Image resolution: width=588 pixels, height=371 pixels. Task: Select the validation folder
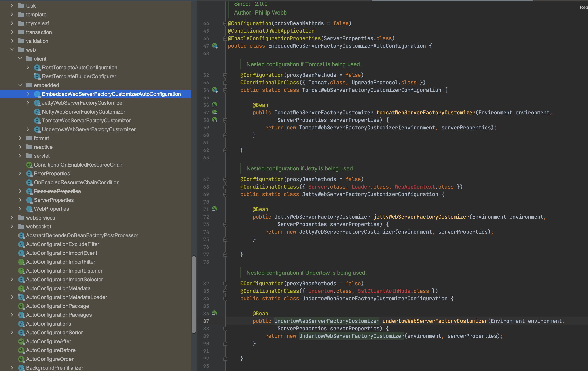pos(37,41)
